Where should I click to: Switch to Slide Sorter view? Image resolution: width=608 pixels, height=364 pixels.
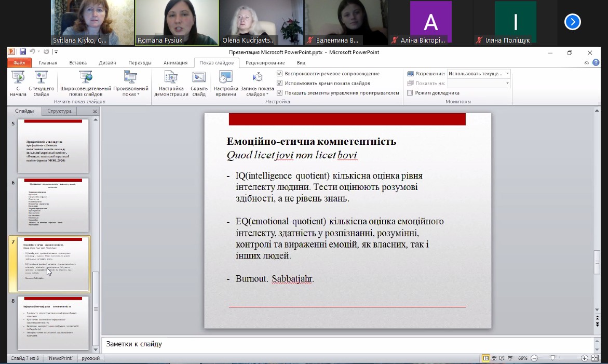pos(494,359)
